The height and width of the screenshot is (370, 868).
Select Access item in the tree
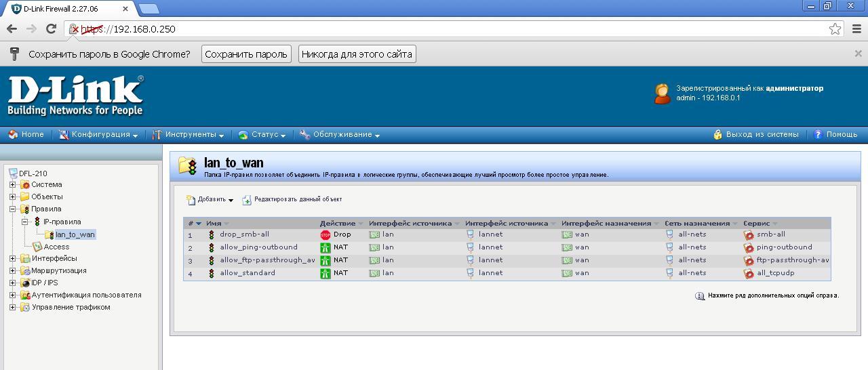tap(56, 247)
